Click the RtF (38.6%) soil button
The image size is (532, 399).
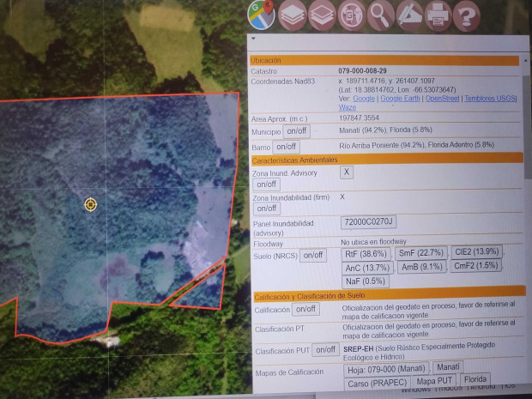point(366,254)
